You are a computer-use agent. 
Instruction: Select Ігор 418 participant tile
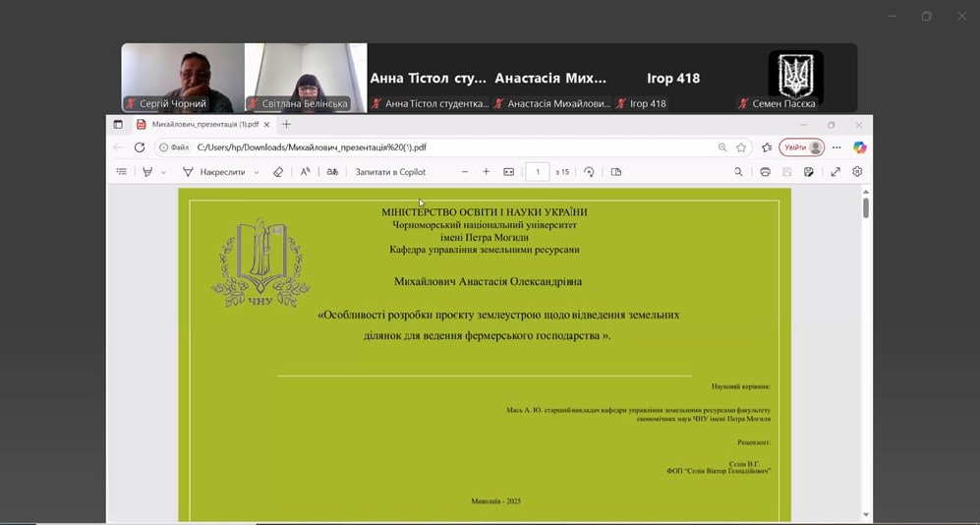(673, 78)
